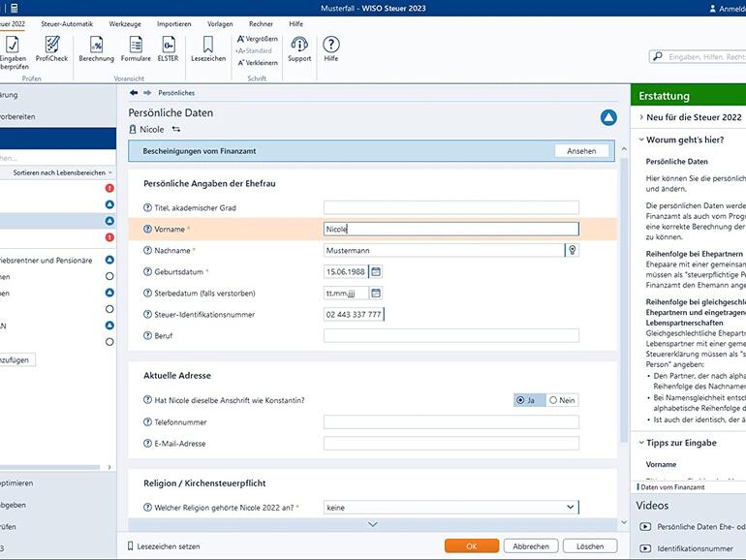The image size is (746, 560).
Task: Click the Ansehen button for Bescheinigungen
Action: (x=581, y=151)
